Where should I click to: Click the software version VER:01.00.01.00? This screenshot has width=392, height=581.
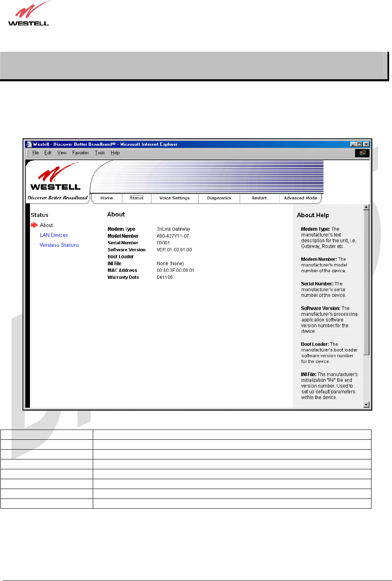tap(174, 250)
